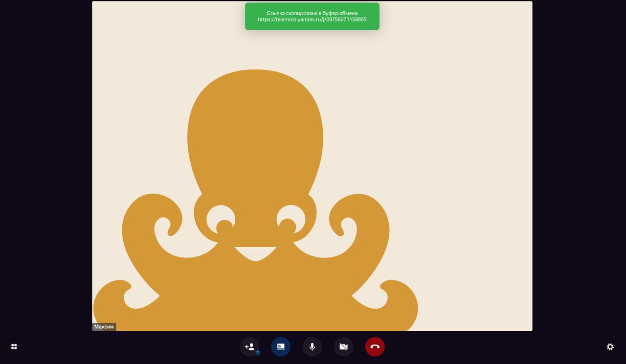Select Максим's octopus avatar video tile

[x=312, y=166]
